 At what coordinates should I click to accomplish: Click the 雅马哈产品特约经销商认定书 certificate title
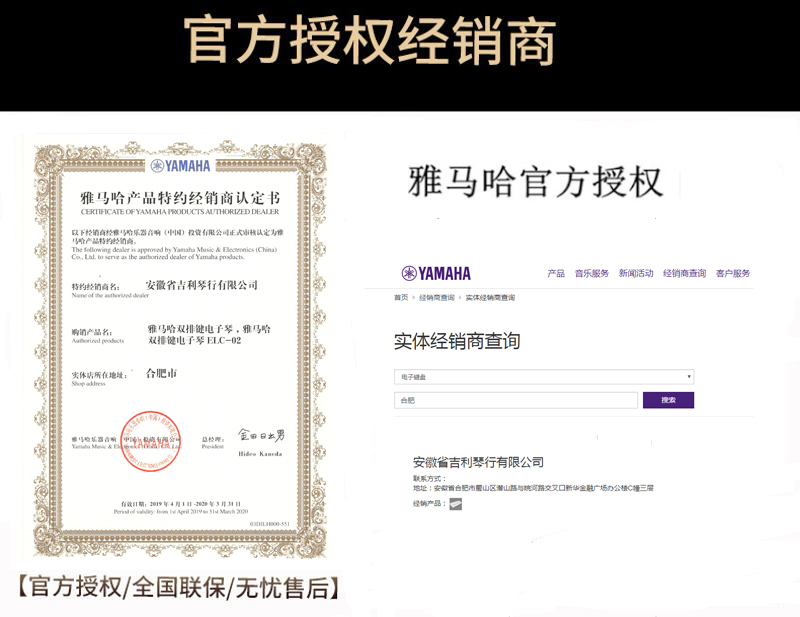(180, 198)
